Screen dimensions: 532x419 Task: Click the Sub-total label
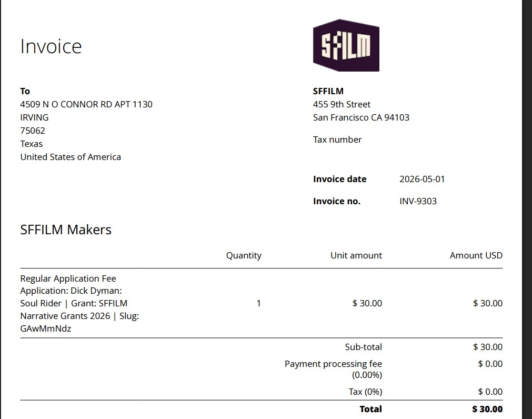pos(364,347)
